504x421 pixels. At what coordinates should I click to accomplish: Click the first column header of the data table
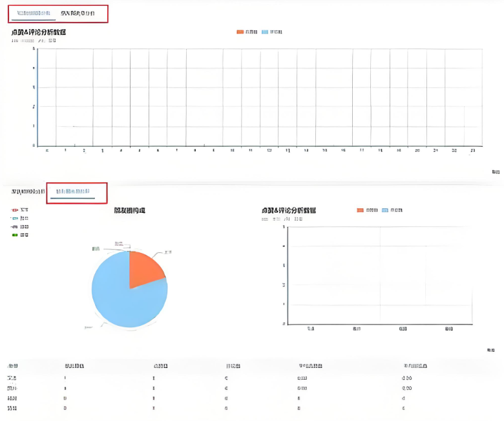tap(12, 366)
